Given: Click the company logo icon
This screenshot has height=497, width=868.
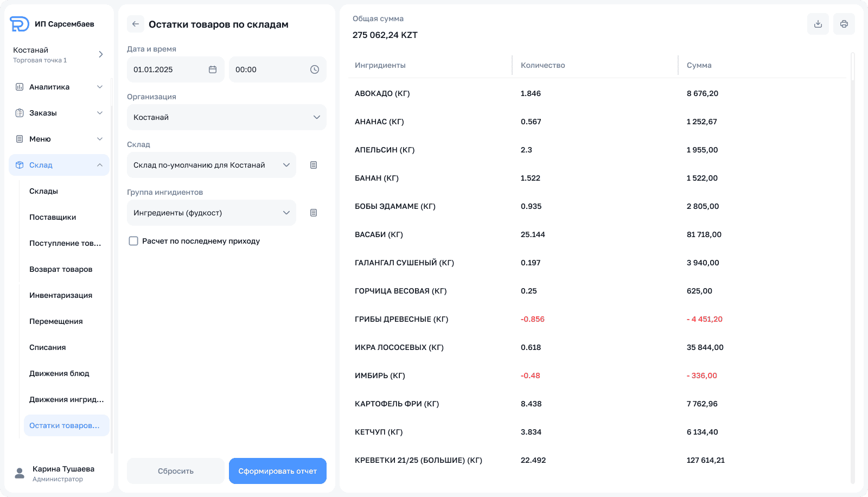Looking at the screenshot, I should (x=20, y=24).
